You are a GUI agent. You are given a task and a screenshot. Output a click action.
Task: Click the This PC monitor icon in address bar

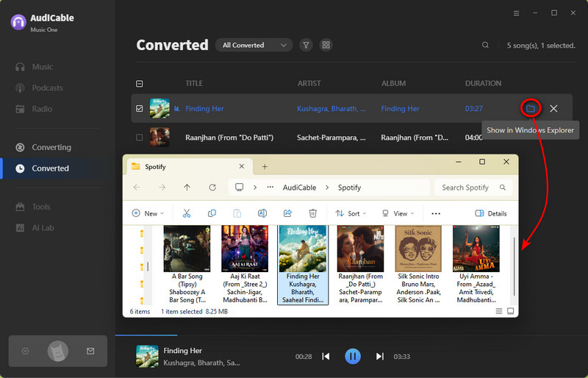click(240, 187)
